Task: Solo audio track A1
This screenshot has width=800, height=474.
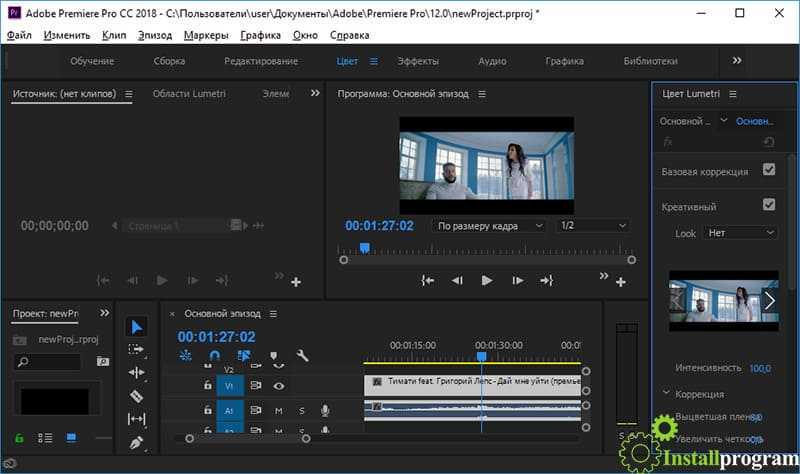Action: click(x=302, y=411)
